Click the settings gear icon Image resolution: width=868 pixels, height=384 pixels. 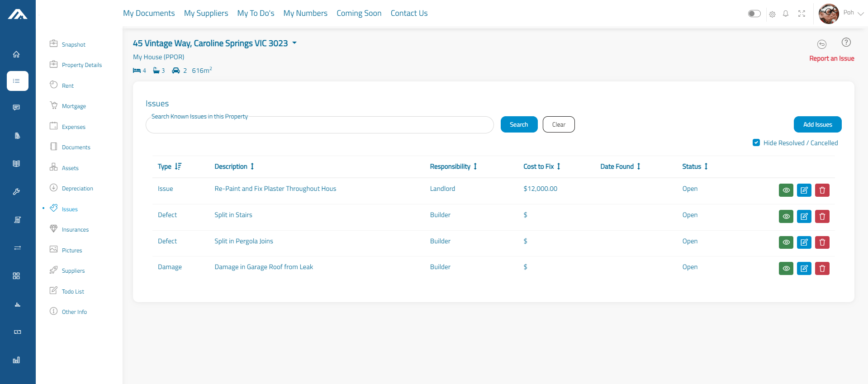coord(772,14)
